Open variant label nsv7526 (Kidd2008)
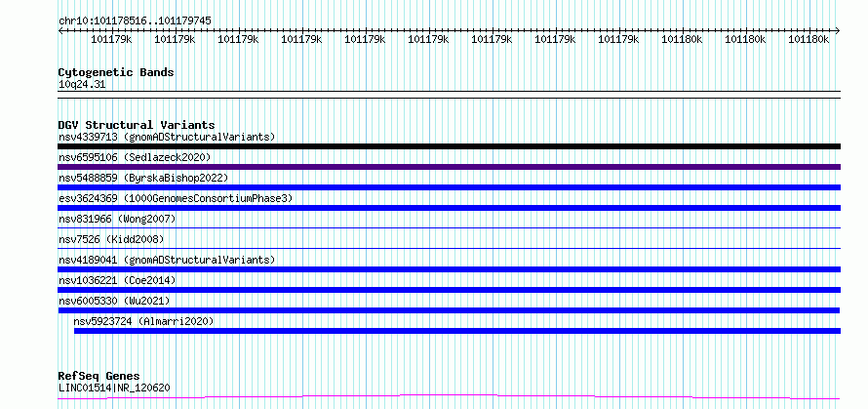Viewport: 868px width, 409px height. coord(111,239)
